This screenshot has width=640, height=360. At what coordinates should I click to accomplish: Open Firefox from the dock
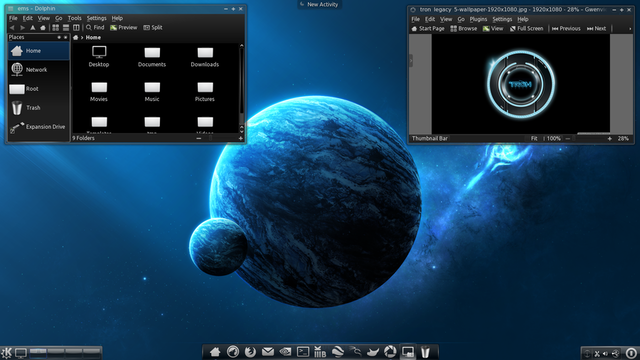pyautogui.click(x=250, y=352)
